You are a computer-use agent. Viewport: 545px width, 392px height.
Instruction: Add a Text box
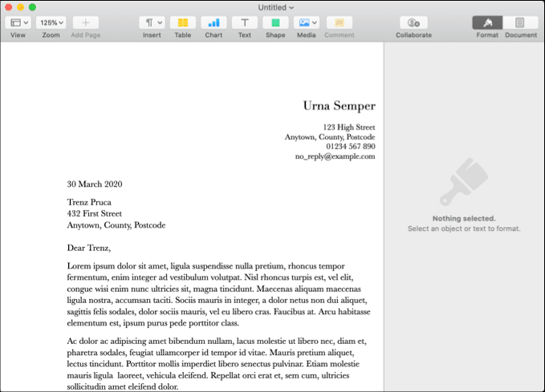pos(245,22)
